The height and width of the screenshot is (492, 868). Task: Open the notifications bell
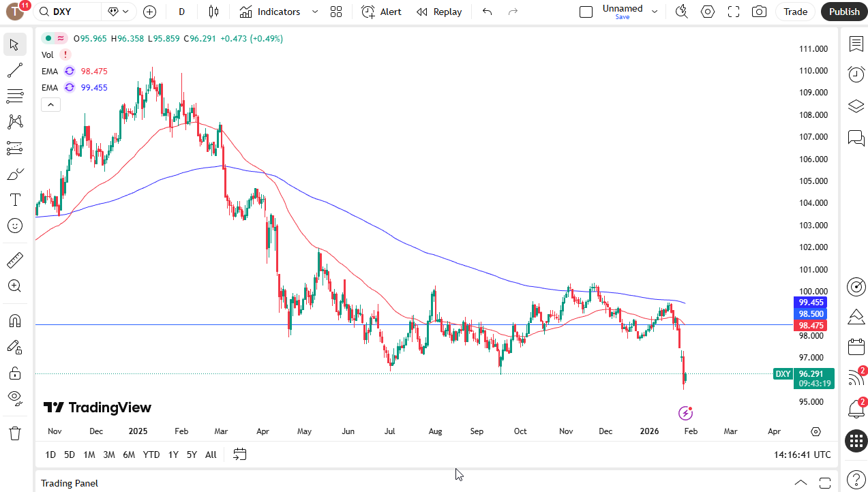click(856, 408)
